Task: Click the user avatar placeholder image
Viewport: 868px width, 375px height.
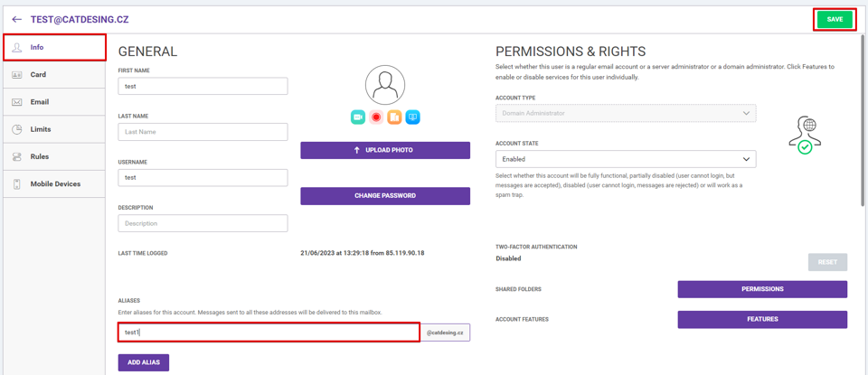Action: pos(385,85)
